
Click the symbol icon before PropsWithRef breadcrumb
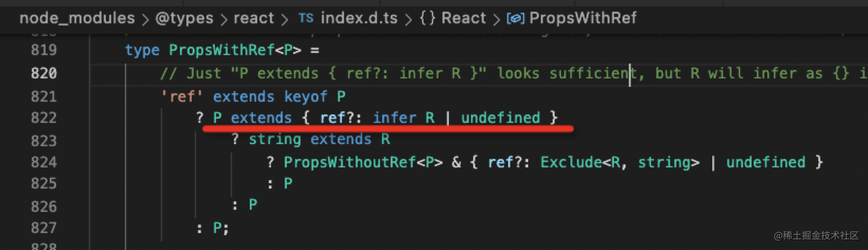515,19
